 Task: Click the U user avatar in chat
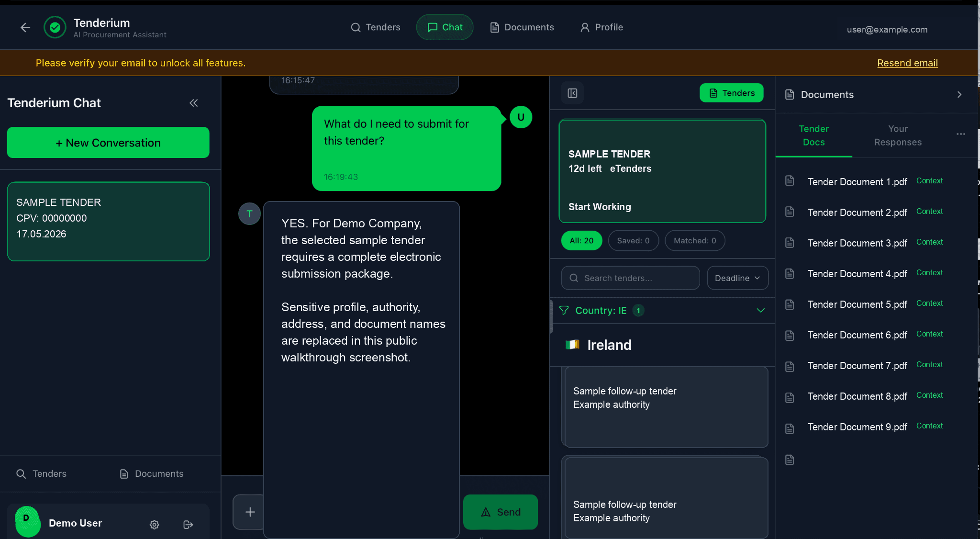tap(521, 117)
